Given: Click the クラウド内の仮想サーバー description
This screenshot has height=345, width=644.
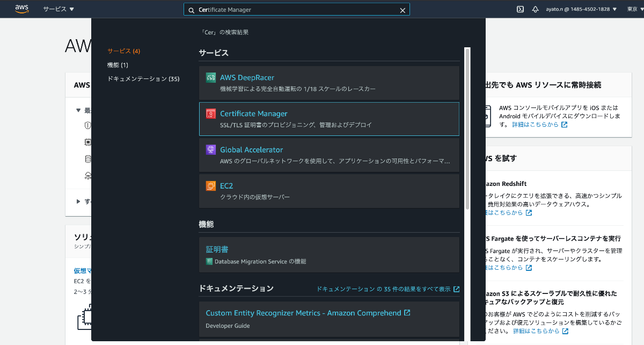Looking at the screenshot, I should [255, 197].
